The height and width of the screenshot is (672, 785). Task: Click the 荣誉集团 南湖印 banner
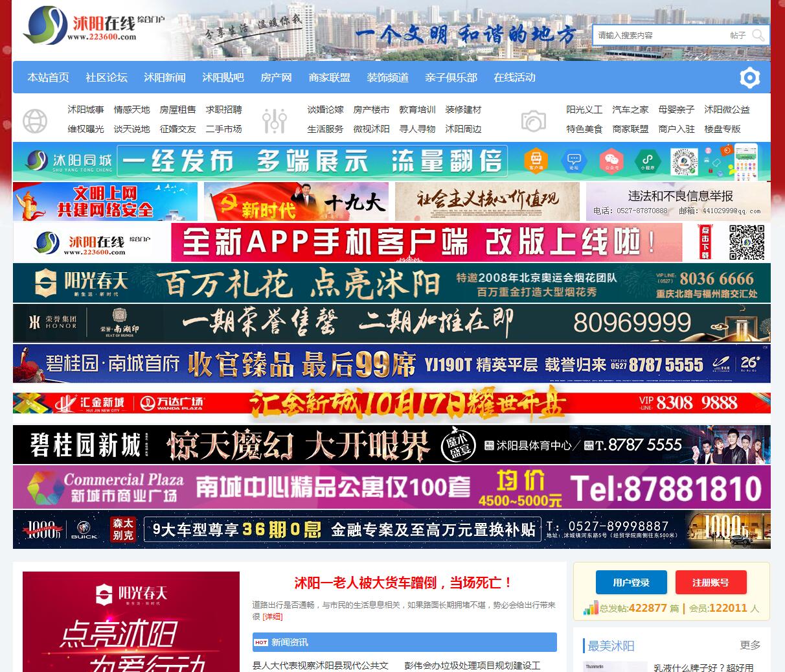[392, 323]
